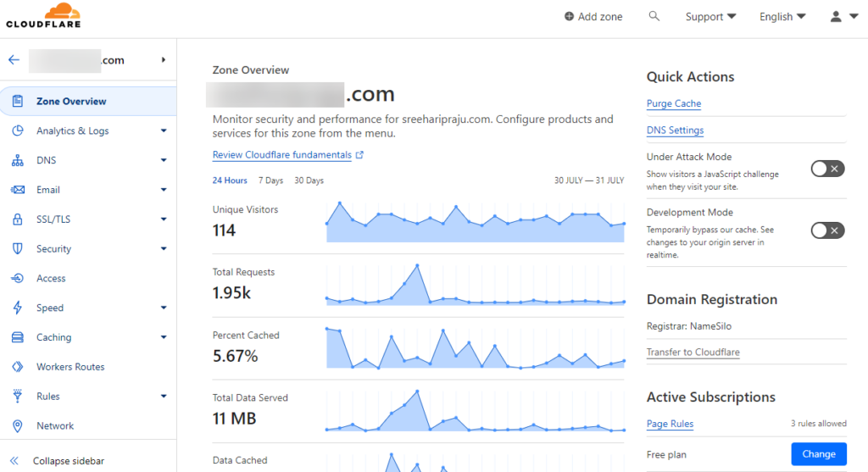This screenshot has width=868, height=472.
Task: Click the 30 JULY — 31 JULY date range
Action: tap(589, 180)
